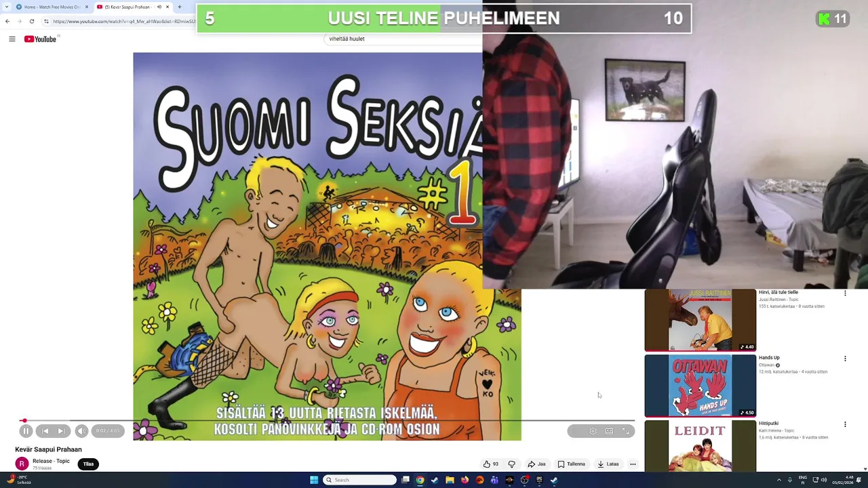Image resolution: width=868 pixels, height=488 pixels.
Task: Go to YouTube home via the logo
Action: click(41, 39)
